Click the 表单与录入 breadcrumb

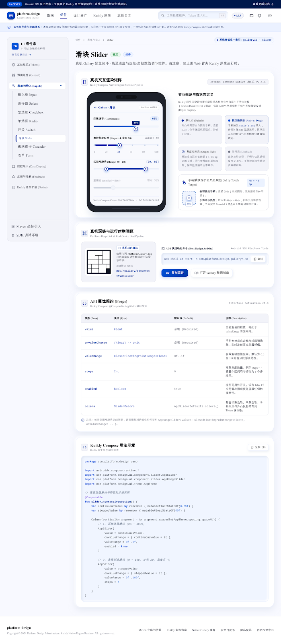click(94, 40)
